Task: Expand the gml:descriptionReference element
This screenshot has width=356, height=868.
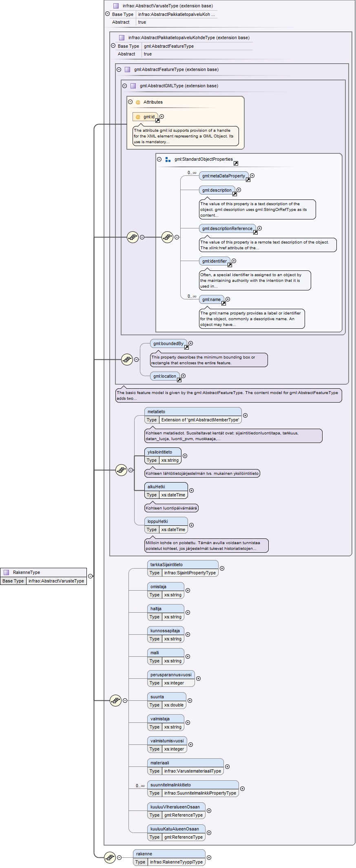Action: pos(260,228)
